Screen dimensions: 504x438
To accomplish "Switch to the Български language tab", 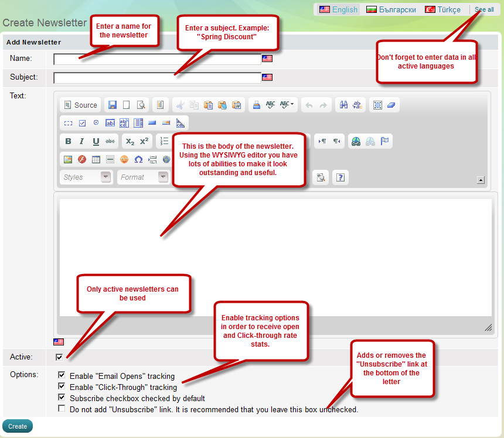I will 391,10.
